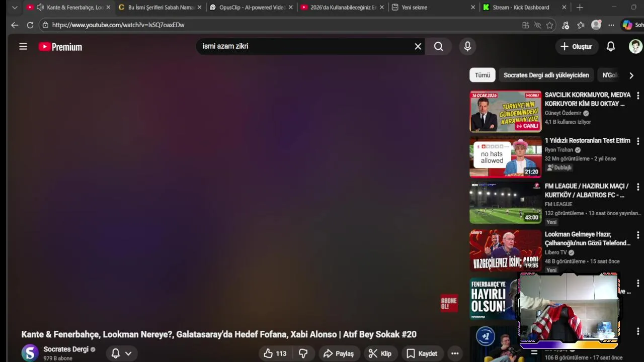Open the three-dot more actions under the video
Image resolution: width=644 pixels, height=362 pixels.
455,353
